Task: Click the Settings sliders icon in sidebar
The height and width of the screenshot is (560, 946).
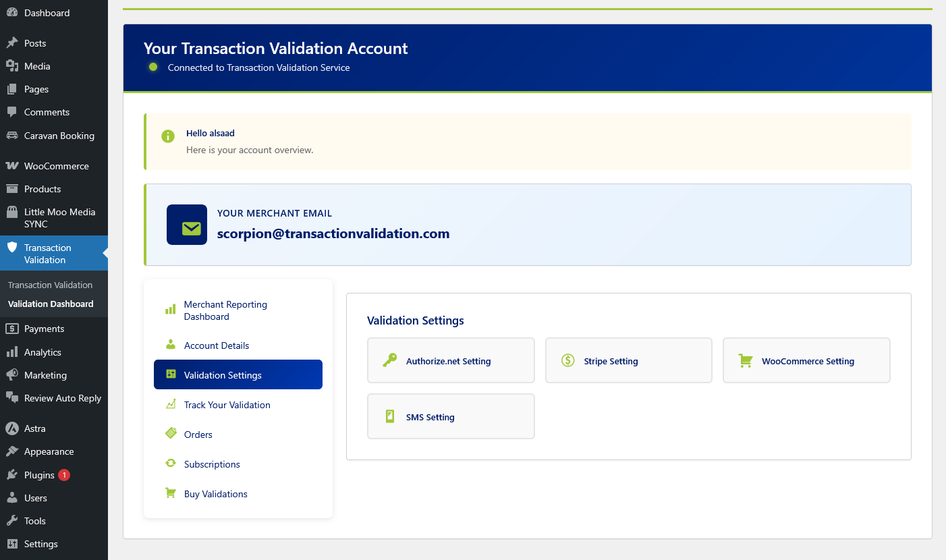Action: 12,544
